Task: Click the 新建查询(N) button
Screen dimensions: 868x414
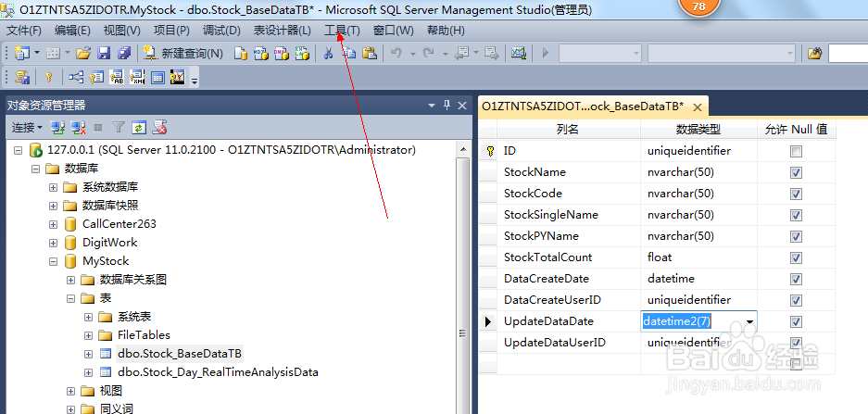Action: click(183, 53)
